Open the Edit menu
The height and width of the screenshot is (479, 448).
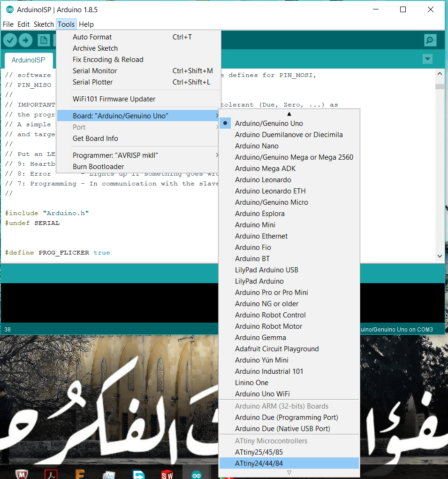[x=23, y=24]
